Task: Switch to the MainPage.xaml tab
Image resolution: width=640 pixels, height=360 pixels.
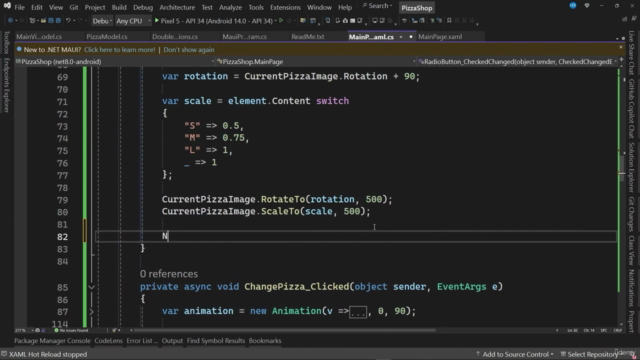Action: pos(440,37)
